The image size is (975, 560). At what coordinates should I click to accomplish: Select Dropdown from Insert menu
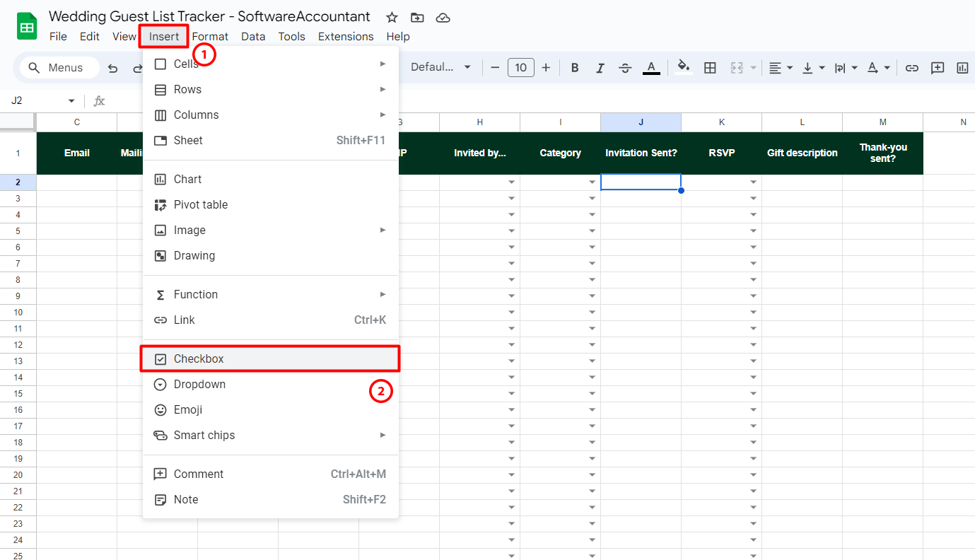[271, 384]
